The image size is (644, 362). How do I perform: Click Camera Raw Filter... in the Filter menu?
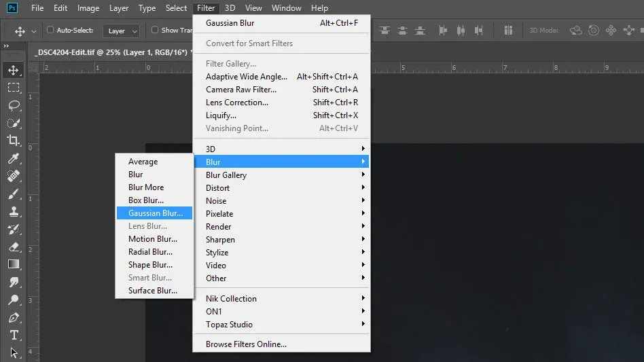pos(241,90)
